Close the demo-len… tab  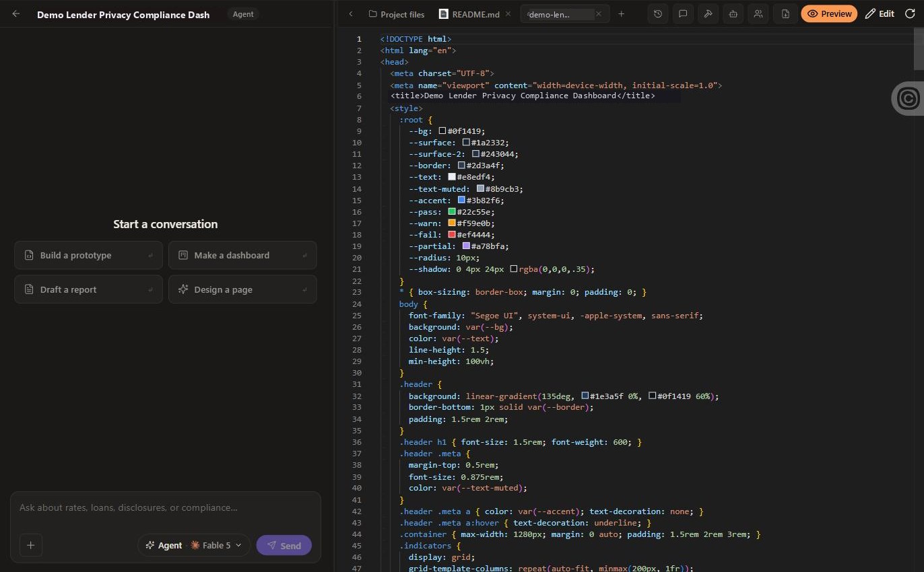[x=600, y=14]
